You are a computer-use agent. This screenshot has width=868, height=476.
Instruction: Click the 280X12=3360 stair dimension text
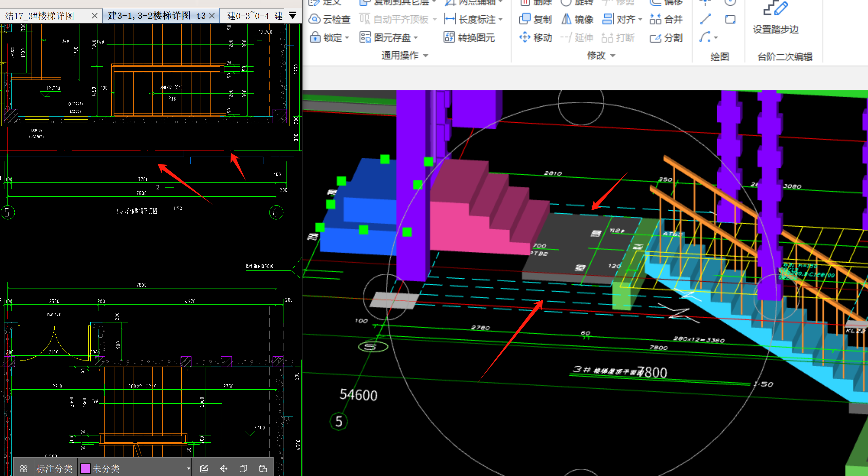(x=171, y=87)
